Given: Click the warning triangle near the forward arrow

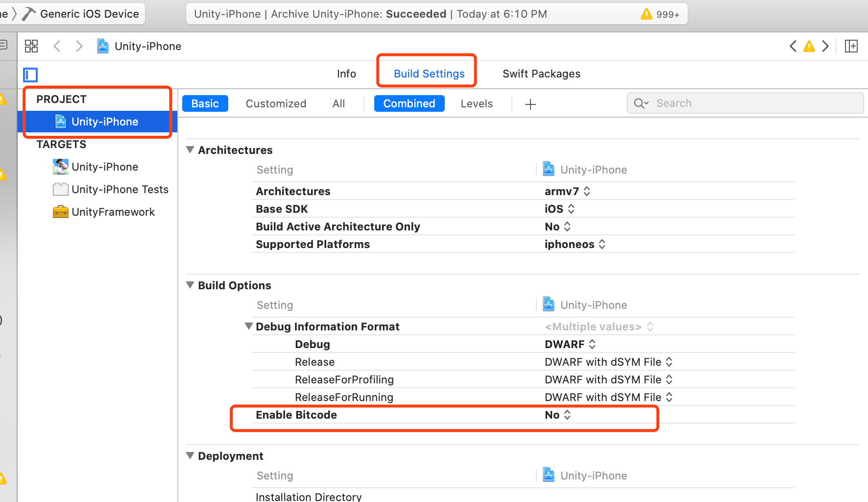Looking at the screenshot, I should tap(809, 46).
